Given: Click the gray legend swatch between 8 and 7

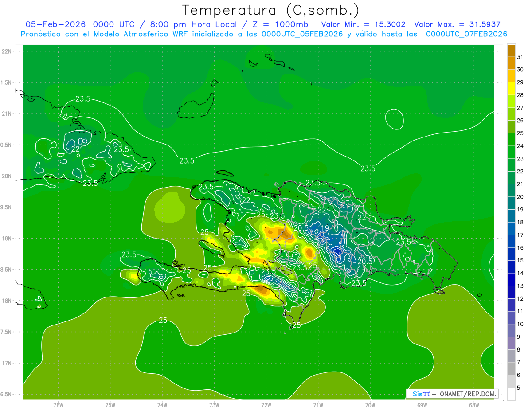Looking at the screenshot, I should (511, 356).
